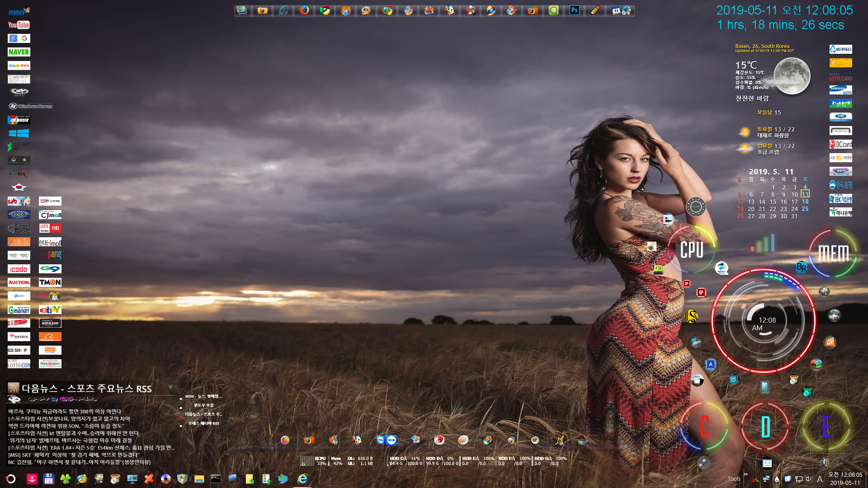Select calendar date 25
Screen dimensions: 868x488
click(805, 209)
